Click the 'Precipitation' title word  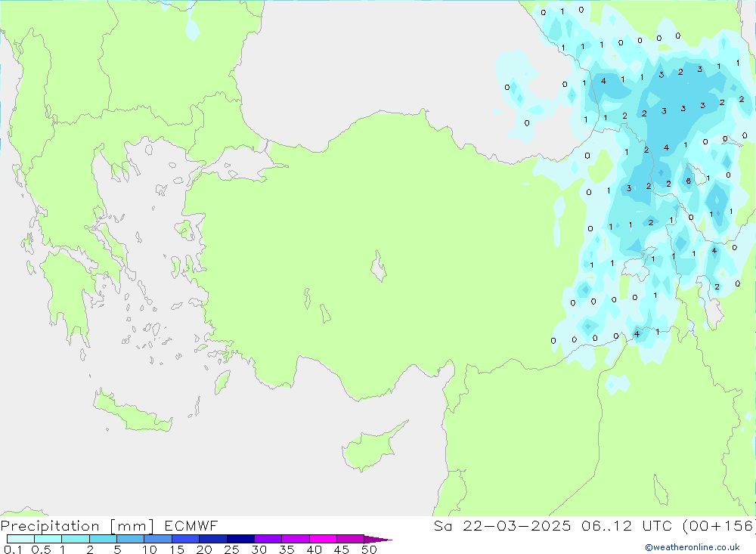[50, 525]
